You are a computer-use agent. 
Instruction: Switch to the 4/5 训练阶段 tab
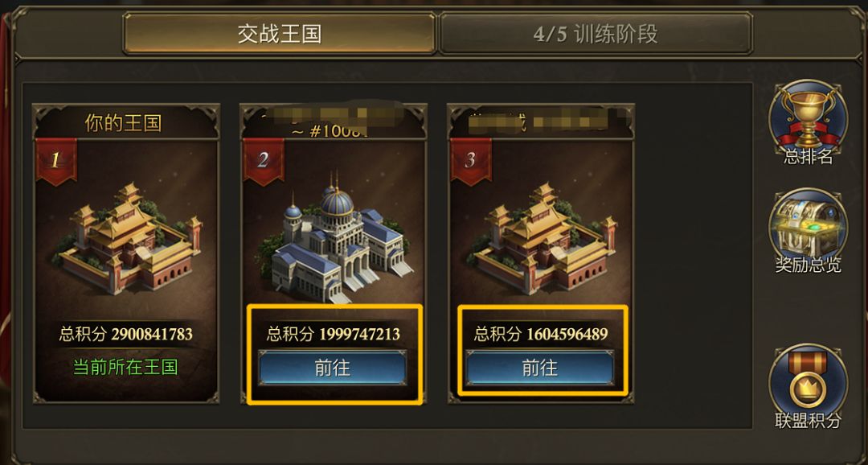click(596, 34)
